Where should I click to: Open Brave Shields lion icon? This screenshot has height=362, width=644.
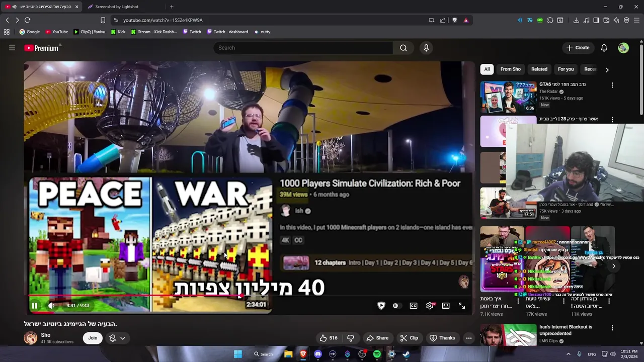[455, 20]
